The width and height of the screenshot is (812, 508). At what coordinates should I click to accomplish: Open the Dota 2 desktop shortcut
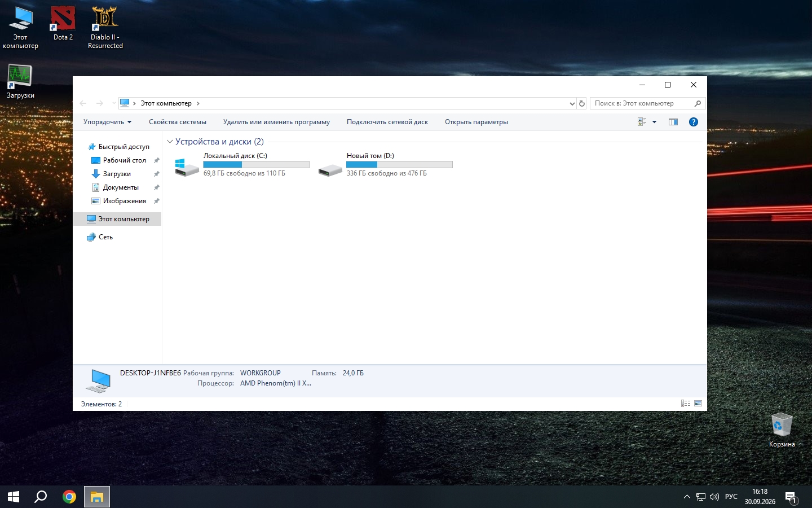click(63, 24)
